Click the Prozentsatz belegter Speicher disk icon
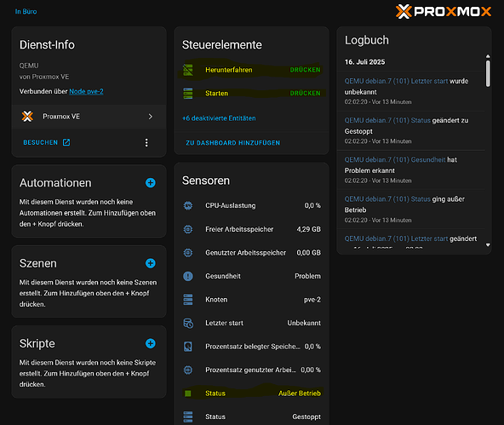Image resolution: width=504 pixels, height=425 pixels. (188, 347)
